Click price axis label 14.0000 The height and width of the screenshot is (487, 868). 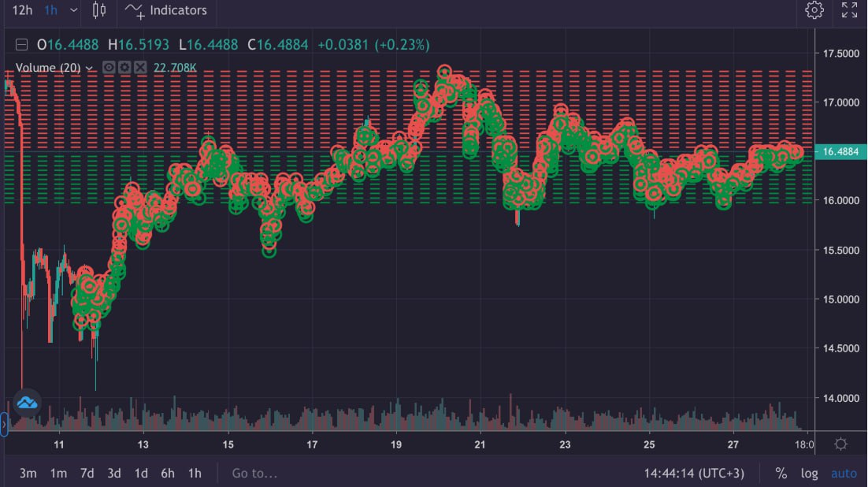[x=841, y=398]
